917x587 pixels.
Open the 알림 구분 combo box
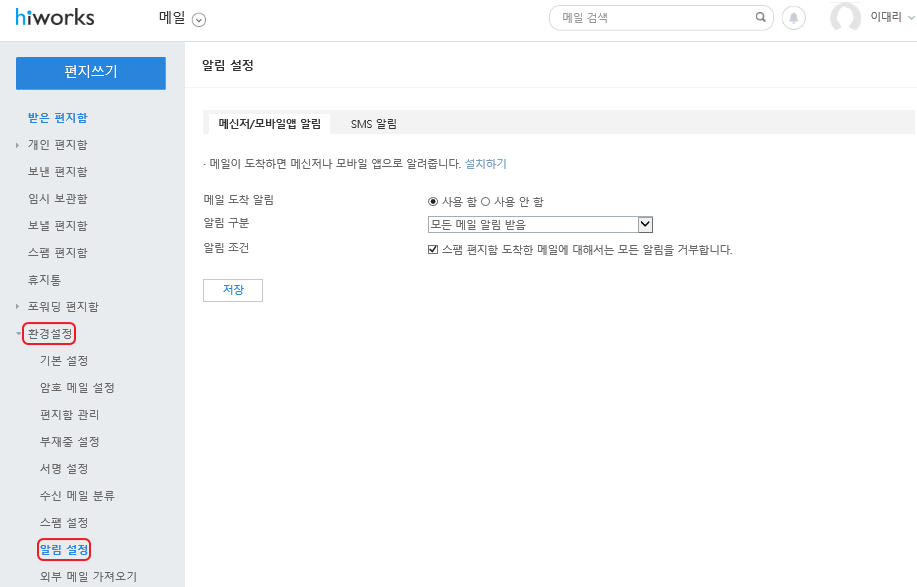(540, 225)
